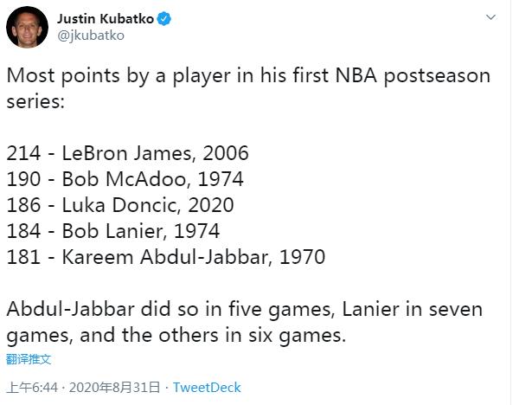Visit the Justin Kubatko display name link
The width and height of the screenshot is (532, 405).
pyautogui.click(x=106, y=19)
